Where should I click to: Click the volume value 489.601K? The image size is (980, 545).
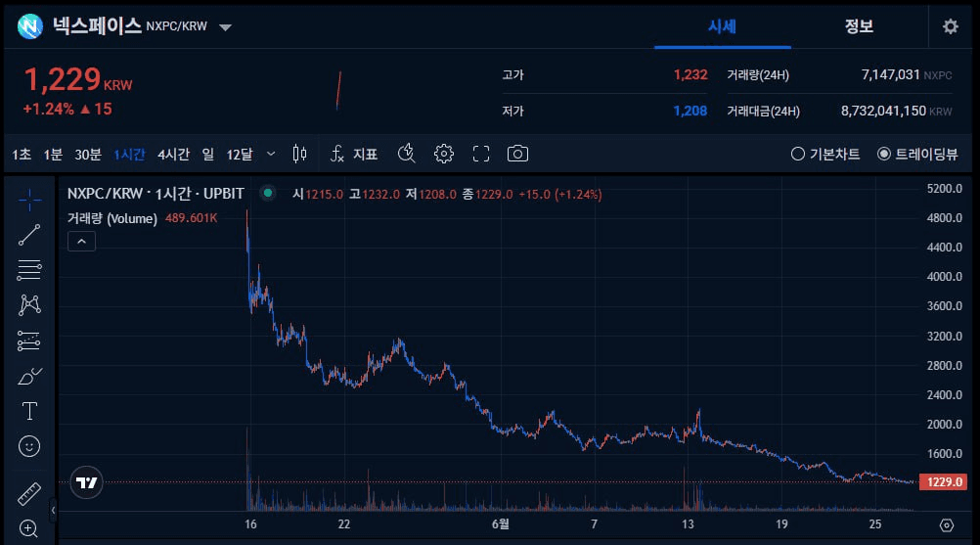coord(192,218)
